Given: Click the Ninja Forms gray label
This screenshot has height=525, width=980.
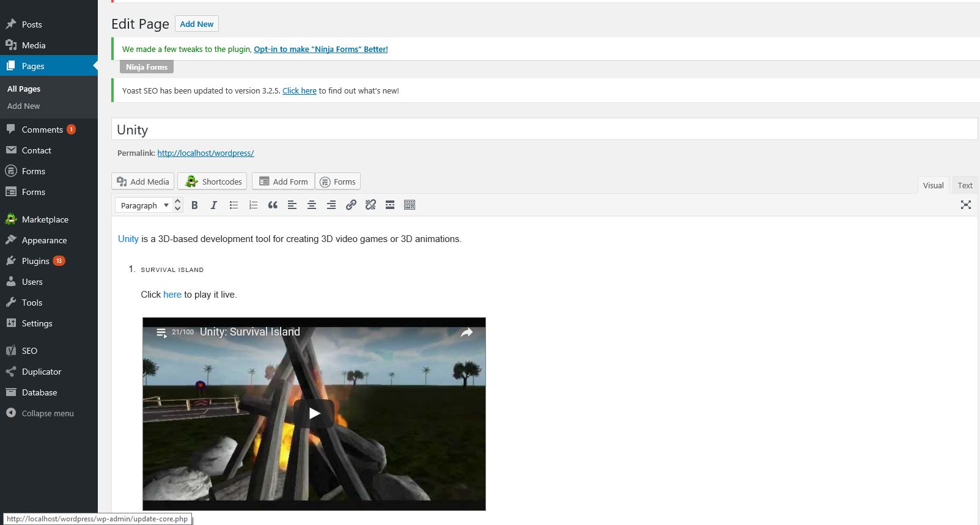Looking at the screenshot, I should click(147, 67).
